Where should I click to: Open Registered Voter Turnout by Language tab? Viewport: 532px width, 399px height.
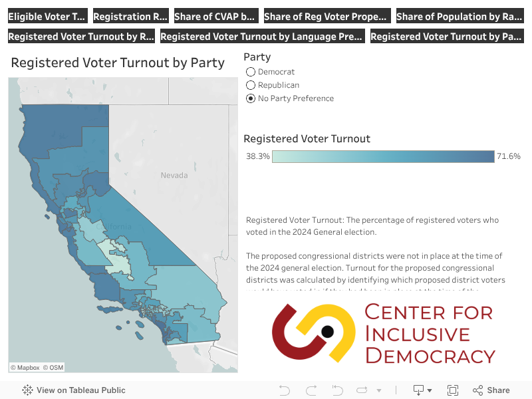coord(262,37)
